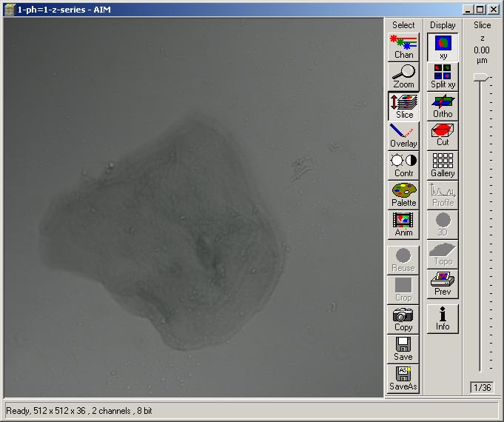
Task: Open the Ortho orthogonal view
Action: pyautogui.click(x=443, y=107)
